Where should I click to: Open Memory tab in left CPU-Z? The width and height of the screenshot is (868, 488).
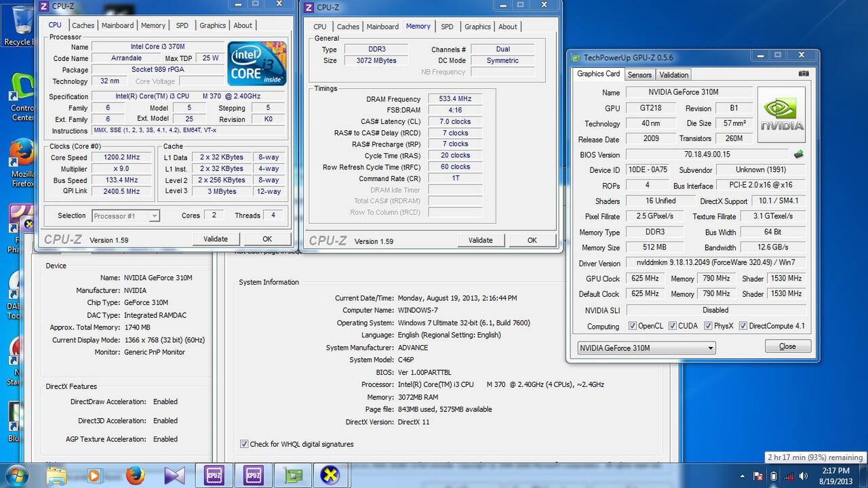(x=153, y=26)
